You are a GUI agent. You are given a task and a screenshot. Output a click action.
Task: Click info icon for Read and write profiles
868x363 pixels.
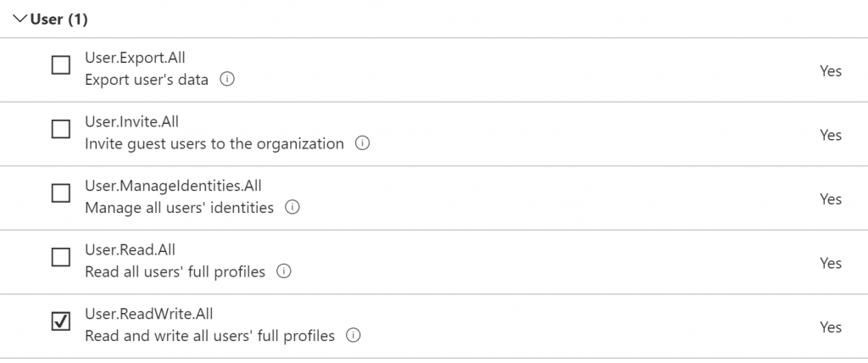[x=353, y=336]
